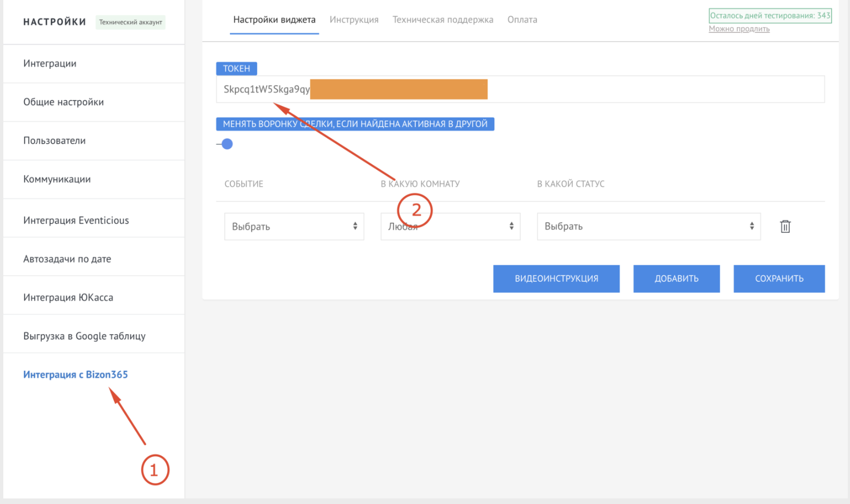Image resolution: width=850 pixels, height=504 pixels.
Task: Switch to the Инструкция tab
Action: (354, 20)
